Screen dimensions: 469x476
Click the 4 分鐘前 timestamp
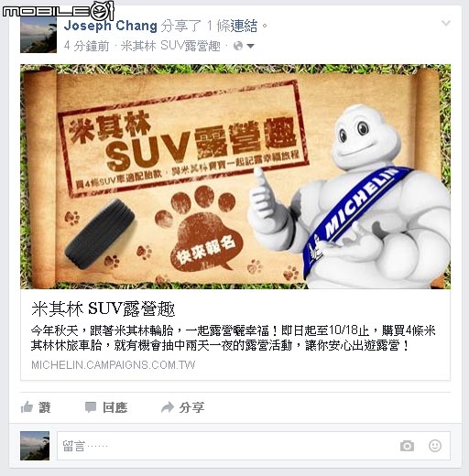[x=86, y=46]
